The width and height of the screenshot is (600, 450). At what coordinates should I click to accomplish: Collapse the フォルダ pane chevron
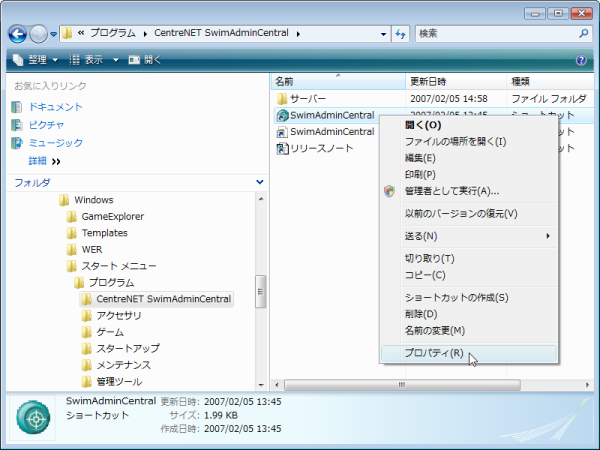coord(260,182)
